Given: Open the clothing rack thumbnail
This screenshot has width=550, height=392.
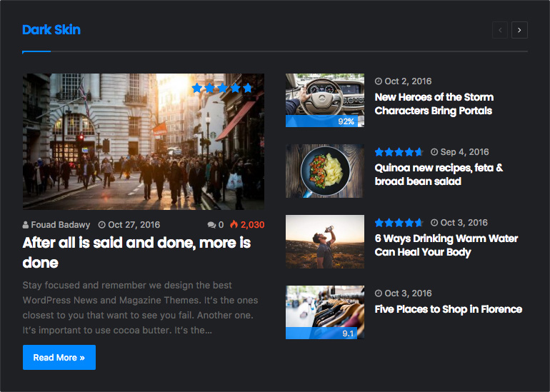Looking at the screenshot, I should [325, 313].
